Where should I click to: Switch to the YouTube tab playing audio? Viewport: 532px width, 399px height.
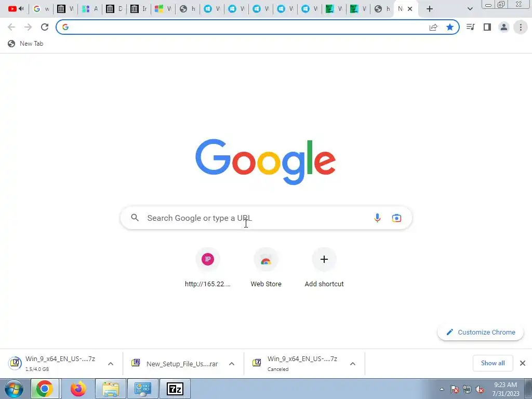[x=16, y=9]
